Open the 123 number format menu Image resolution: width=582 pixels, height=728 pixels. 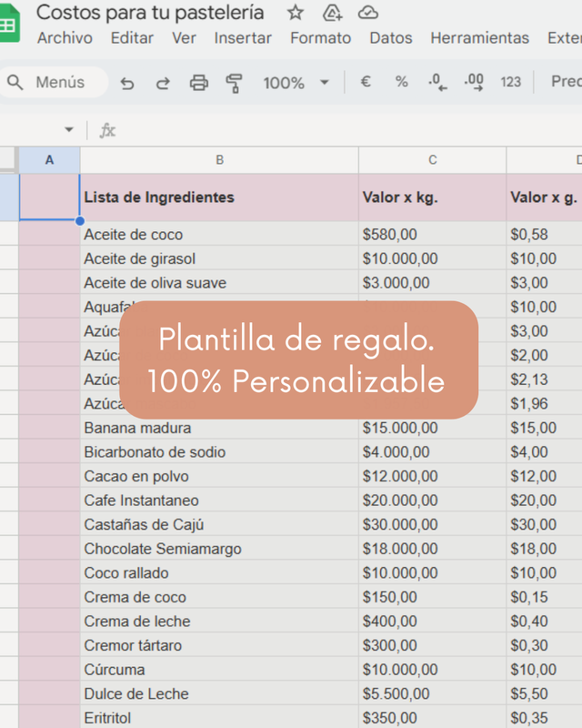(x=511, y=82)
